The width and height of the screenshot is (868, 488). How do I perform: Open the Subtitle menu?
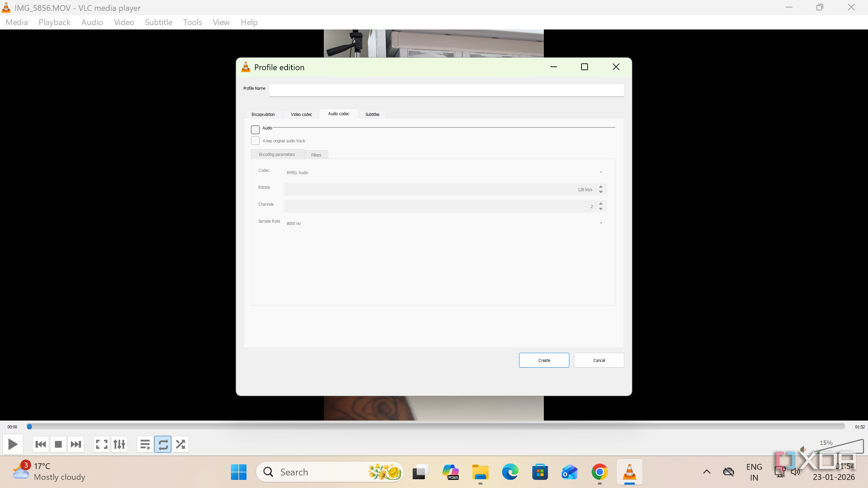point(159,22)
